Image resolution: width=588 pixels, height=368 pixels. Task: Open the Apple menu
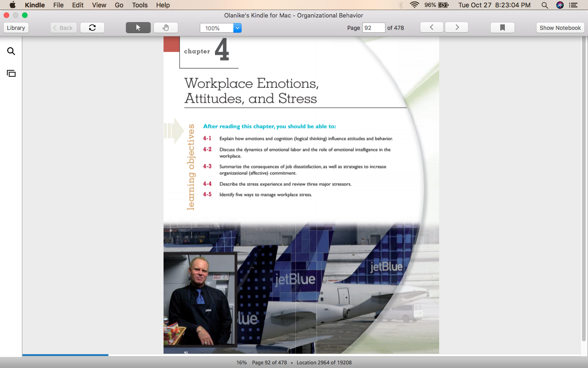(x=12, y=5)
